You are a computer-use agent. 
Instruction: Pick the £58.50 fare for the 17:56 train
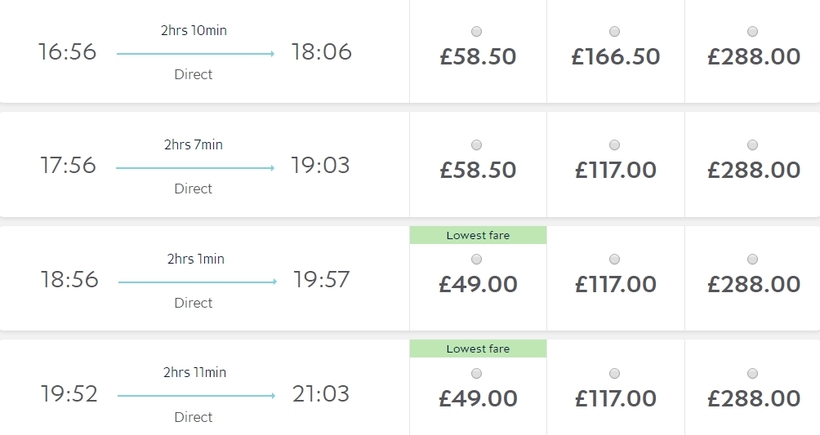[476, 145]
